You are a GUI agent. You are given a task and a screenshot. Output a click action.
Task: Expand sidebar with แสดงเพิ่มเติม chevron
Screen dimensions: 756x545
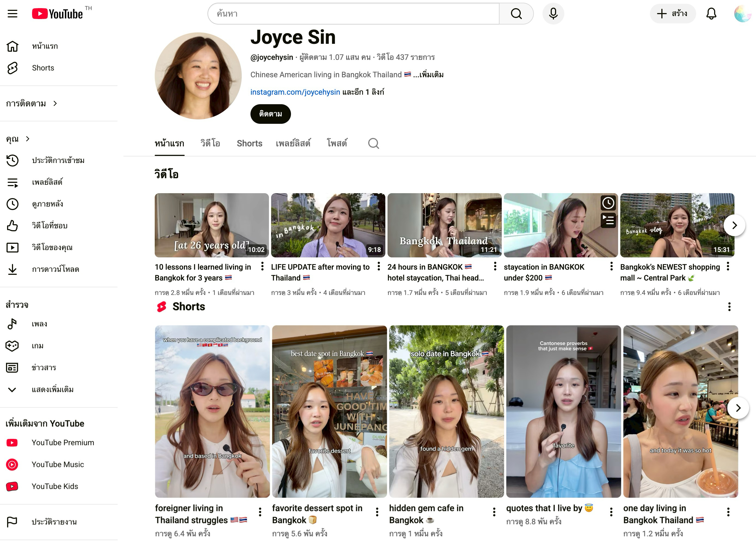coord(12,390)
